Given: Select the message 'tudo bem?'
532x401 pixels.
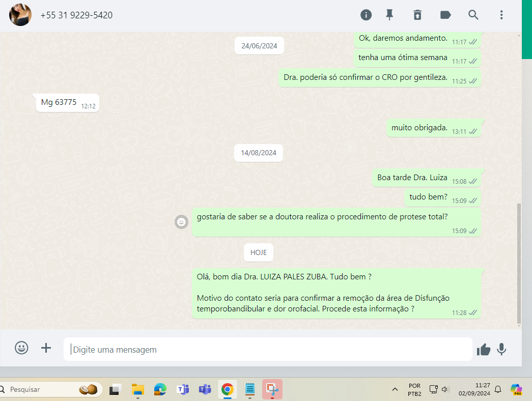Looking at the screenshot, I should click(442, 197).
